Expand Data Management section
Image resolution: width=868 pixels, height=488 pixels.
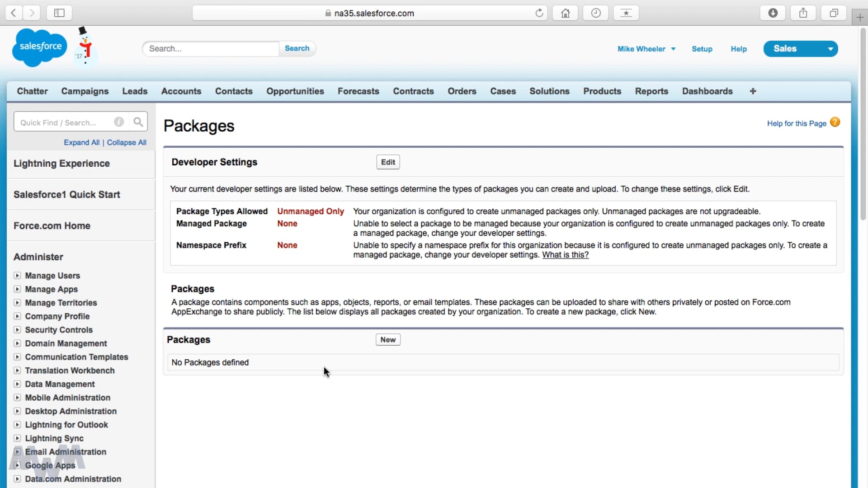(17, 384)
